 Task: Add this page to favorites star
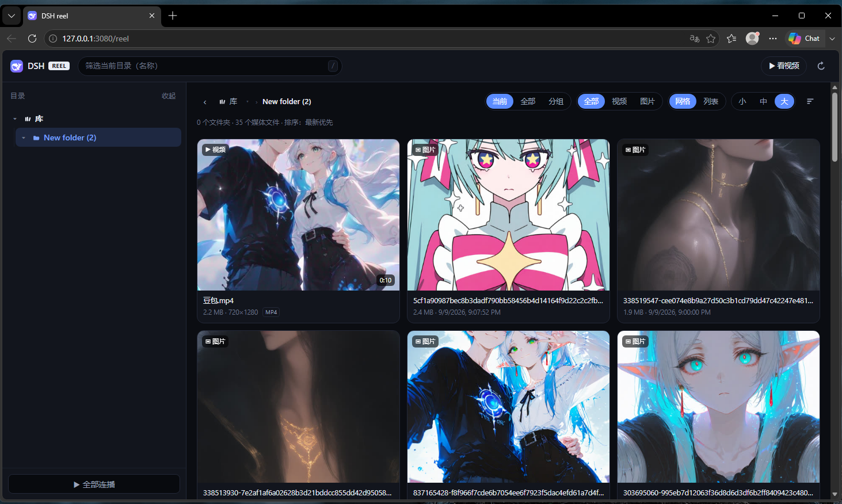[x=711, y=39]
